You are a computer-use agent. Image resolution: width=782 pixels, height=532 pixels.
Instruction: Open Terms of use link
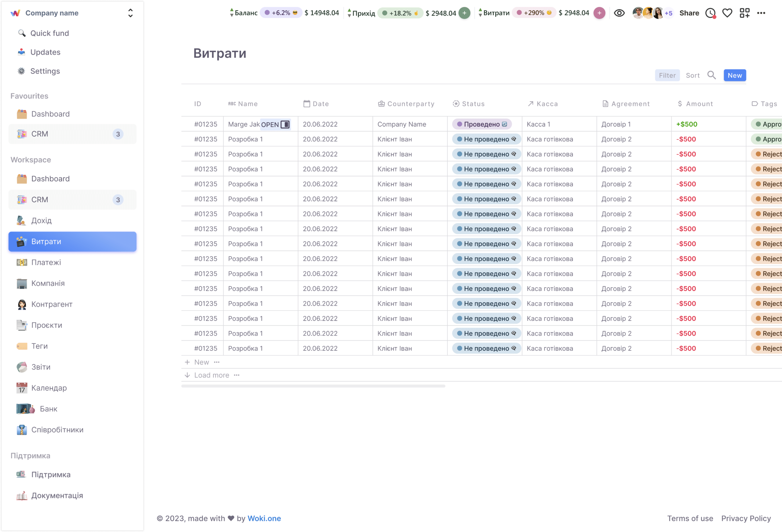click(690, 518)
